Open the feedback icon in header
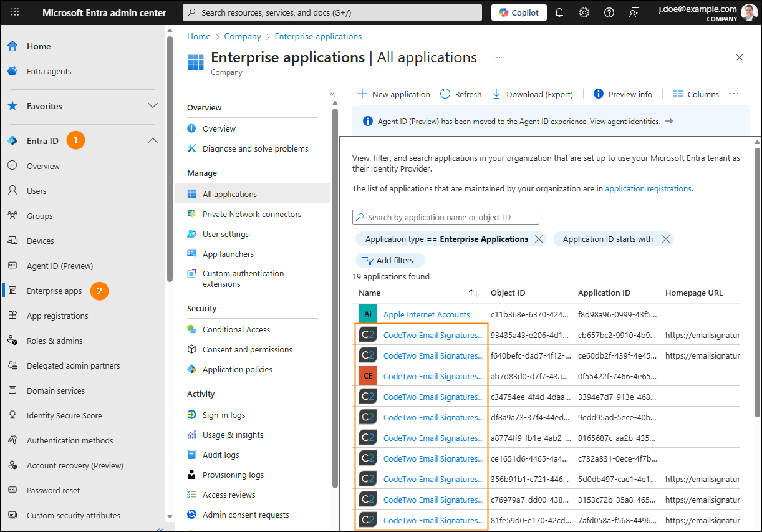Screen dimensions: 762x532 click(634, 12)
